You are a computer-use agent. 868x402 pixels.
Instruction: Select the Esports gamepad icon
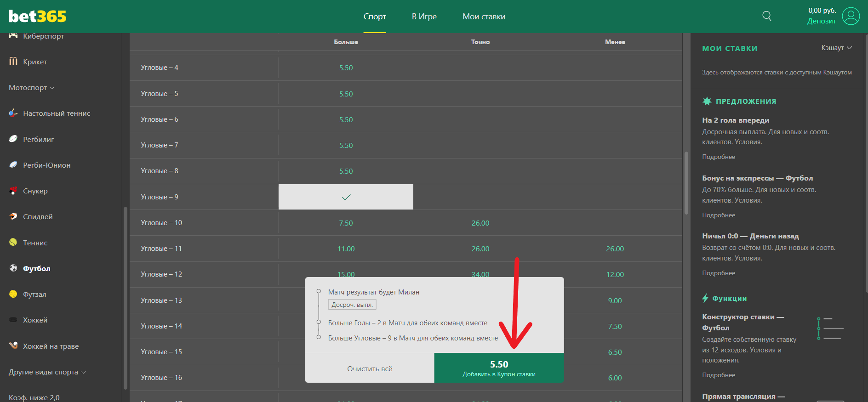tap(13, 36)
